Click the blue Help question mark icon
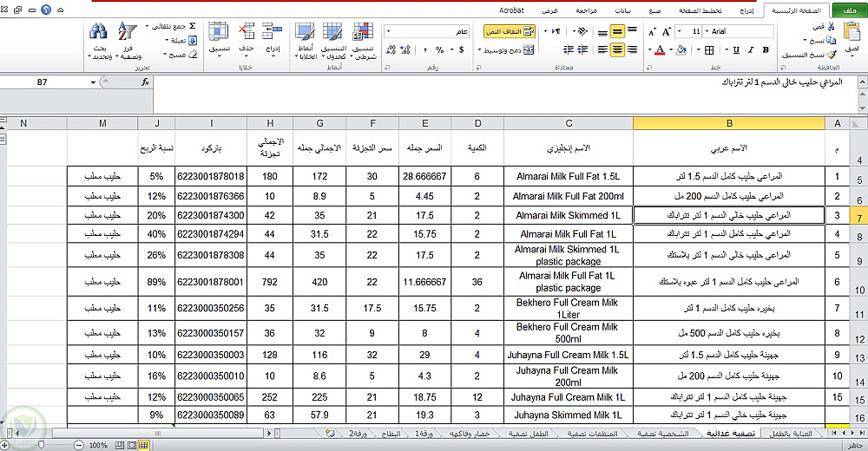The image size is (868, 451). click(46, 10)
